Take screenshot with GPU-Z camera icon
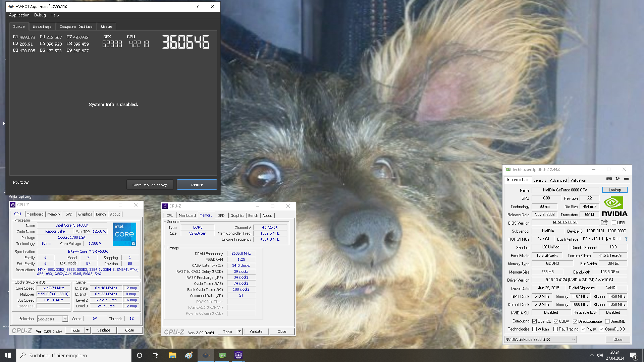Screen dimensions: 644x362 609,179
